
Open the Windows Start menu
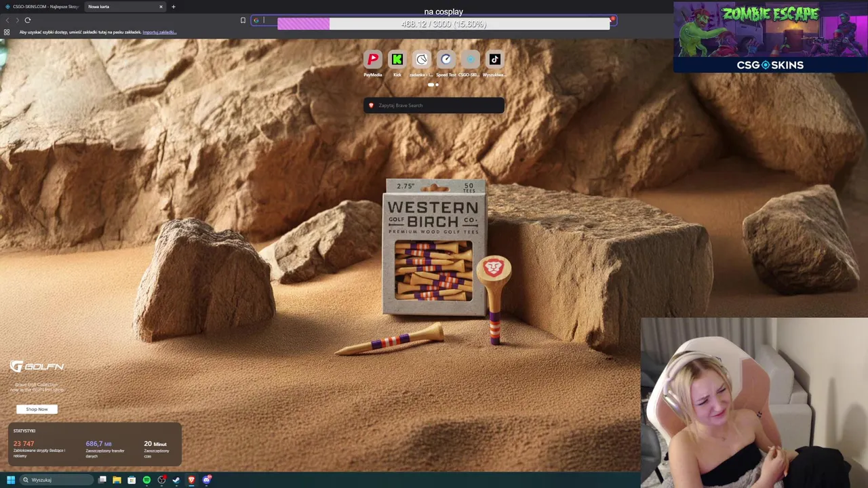pyautogui.click(x=10, y=480)
